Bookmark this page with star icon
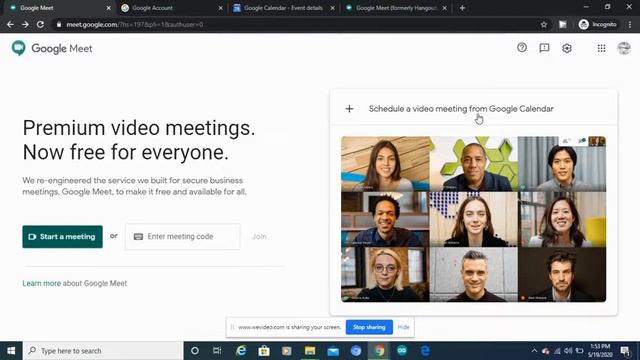This screenshot has height=360, width=640. point(544,24)
